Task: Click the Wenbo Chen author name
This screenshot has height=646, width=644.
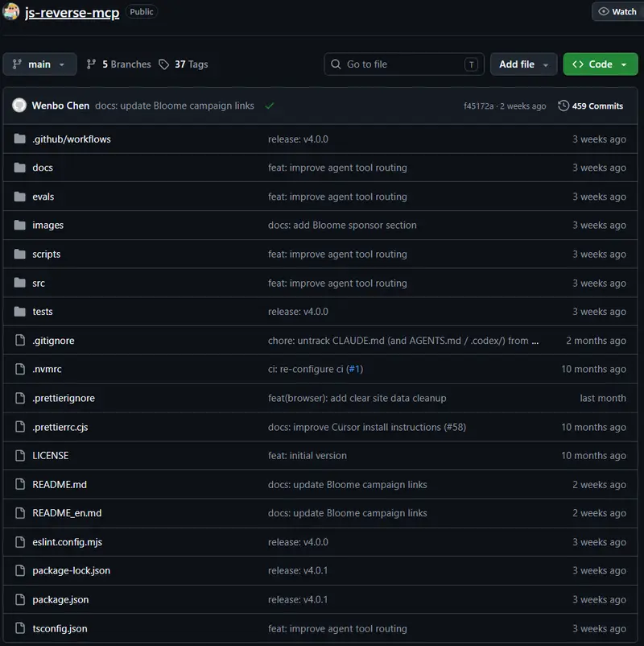Action: coord(60,106)
